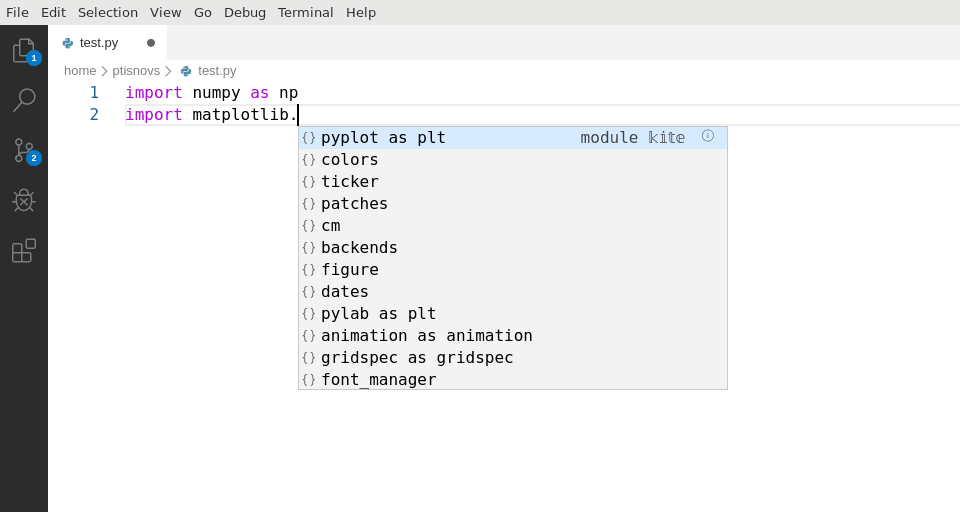This screenshot has width=960, height=512.
Task: Click the Python icon in test.py breadcrumb
Action: click(186, 71)
